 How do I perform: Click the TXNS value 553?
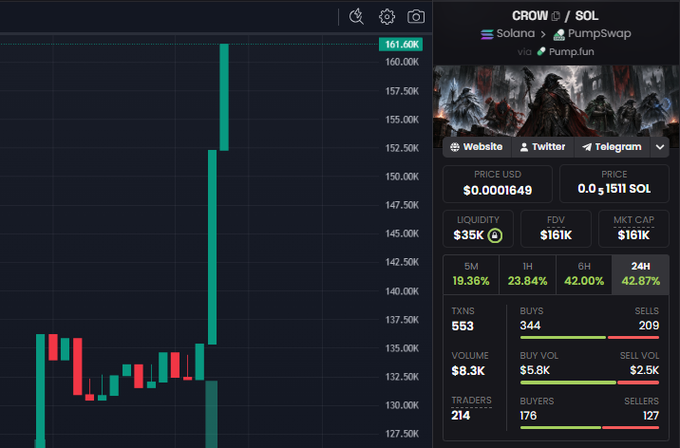coord(462,326)
